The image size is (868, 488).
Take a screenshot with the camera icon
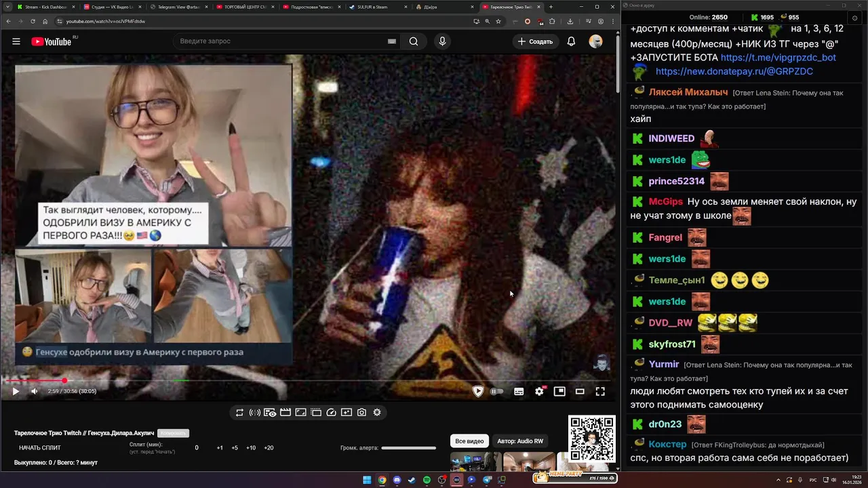point(362,412)
